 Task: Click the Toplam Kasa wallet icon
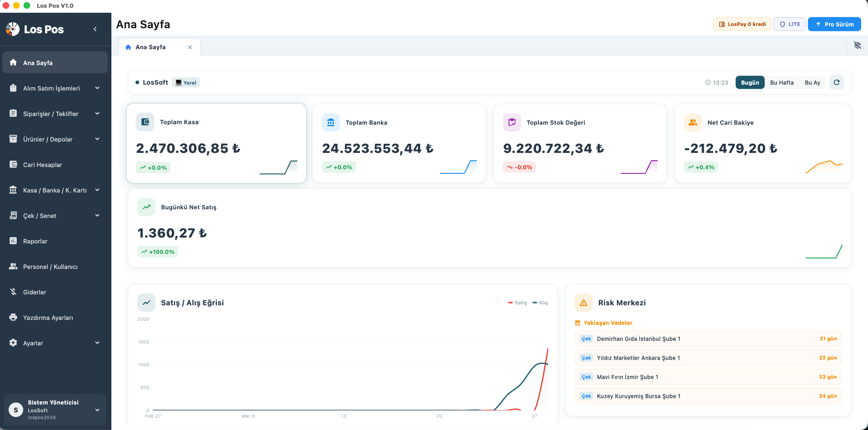pyautogui.click(x=145, y=122)
